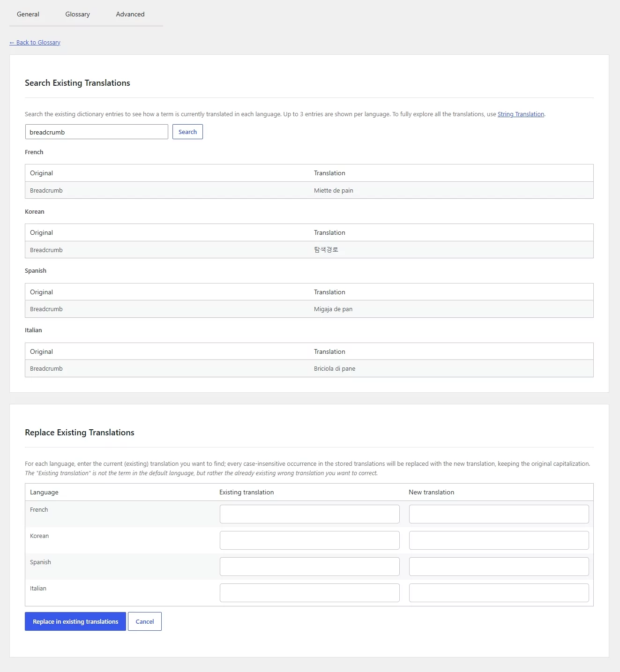The width and height of the screenshot is (620, 672).
Task: Select the Korean new translation input
Action: pos(499,540)
